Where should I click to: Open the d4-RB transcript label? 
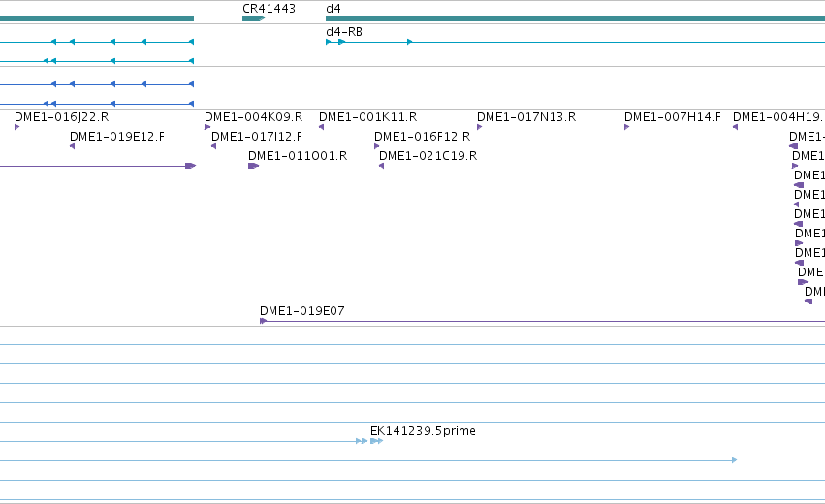tap(344, 32)
